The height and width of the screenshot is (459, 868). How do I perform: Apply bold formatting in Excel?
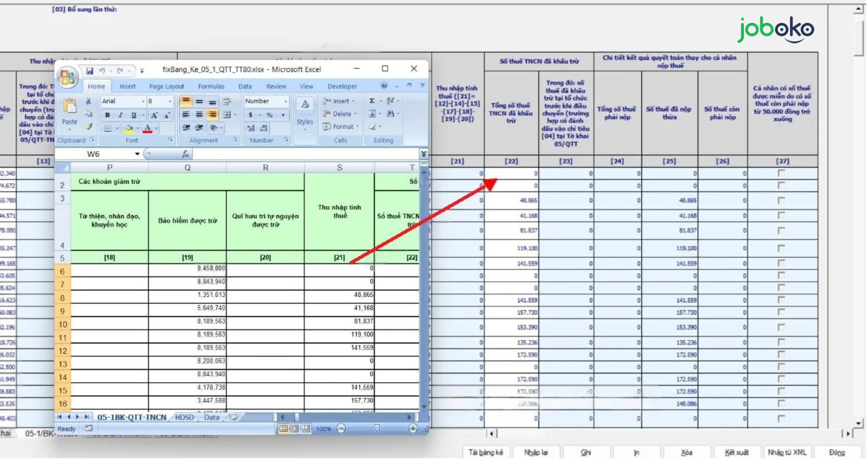pos(107,115)
